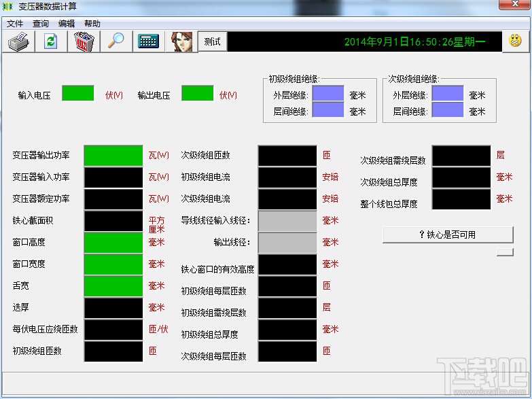Click the green refresh document icon
The width and height of the screenshot is (532, 399).
point(50,41)
